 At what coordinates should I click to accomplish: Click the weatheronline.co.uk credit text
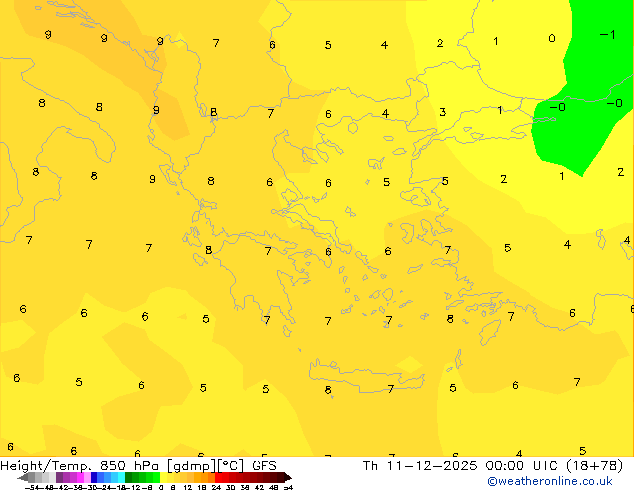[550, 481]
